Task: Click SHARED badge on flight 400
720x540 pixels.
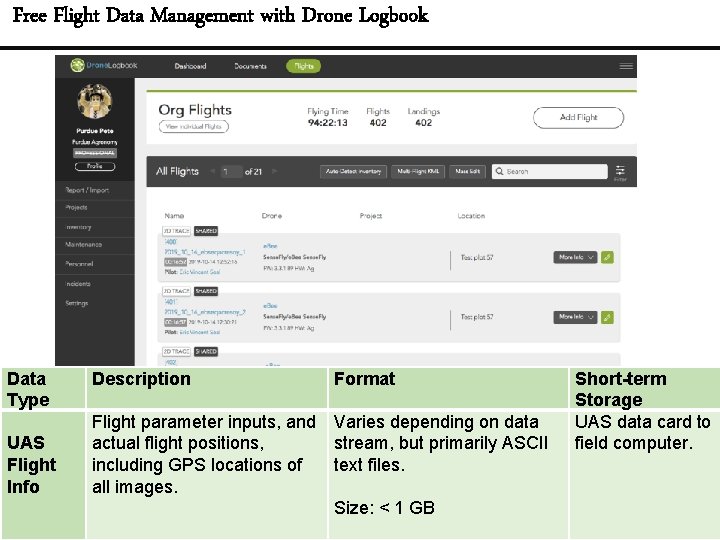Action: (206, 231)
